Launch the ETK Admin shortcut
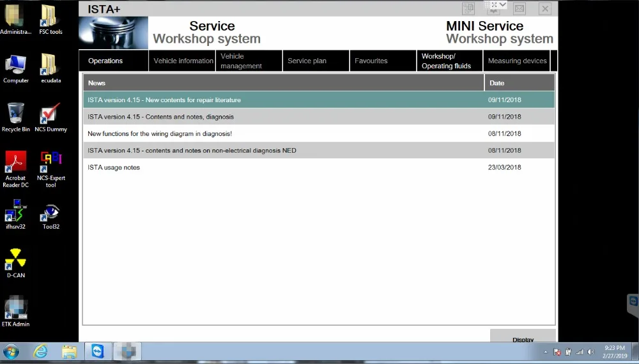Viewport: 639px width, 364px height. pos(15,312)
